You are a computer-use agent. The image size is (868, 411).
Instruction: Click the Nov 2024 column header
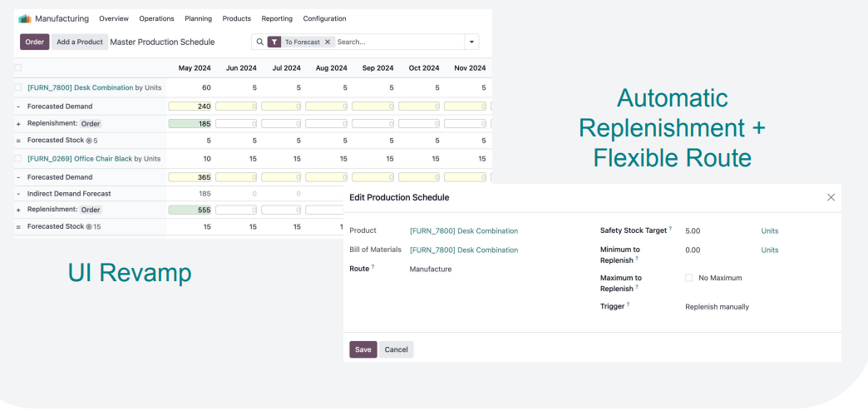[x=470, y=68]
